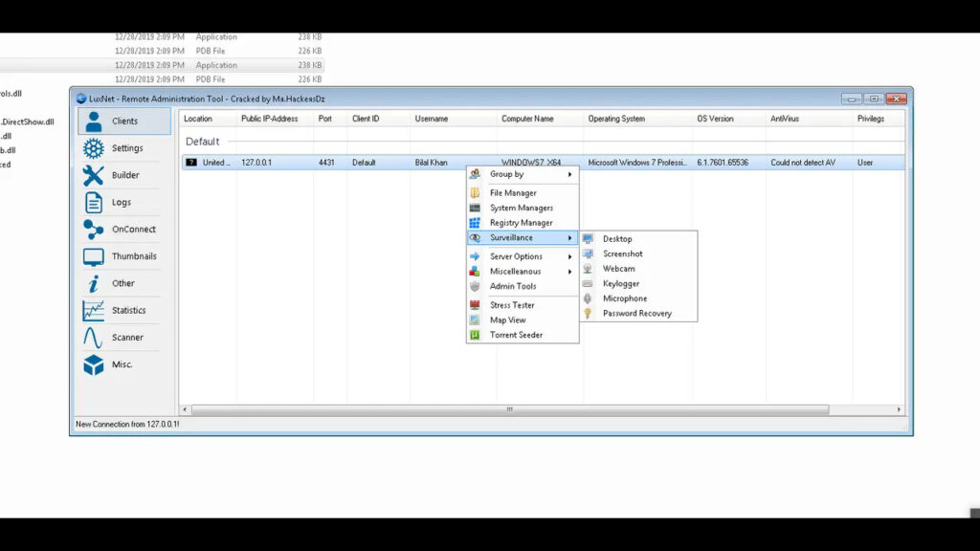The height and width of the screenshot is (551, 980).
Task: Click the LuxNet title bar app icon
Action: coord(81,99)
